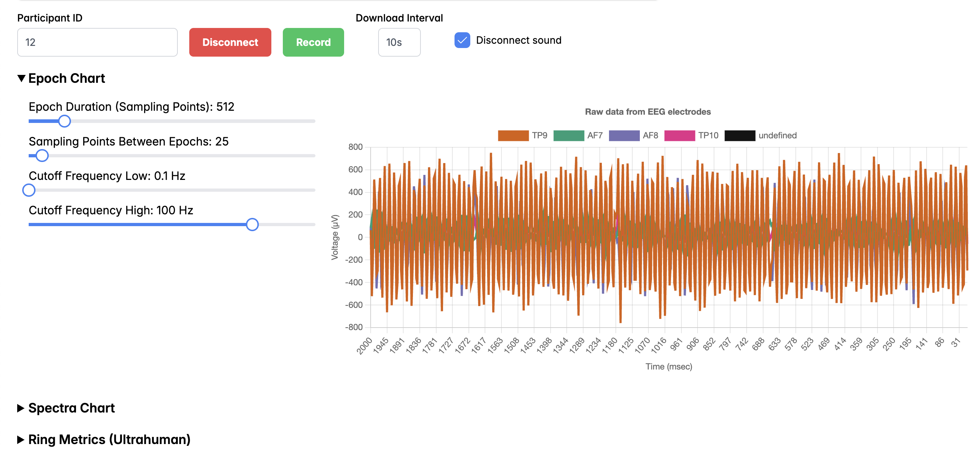Click the Download Interval 10s field
980x453 pixels.
tap(399, 42)
